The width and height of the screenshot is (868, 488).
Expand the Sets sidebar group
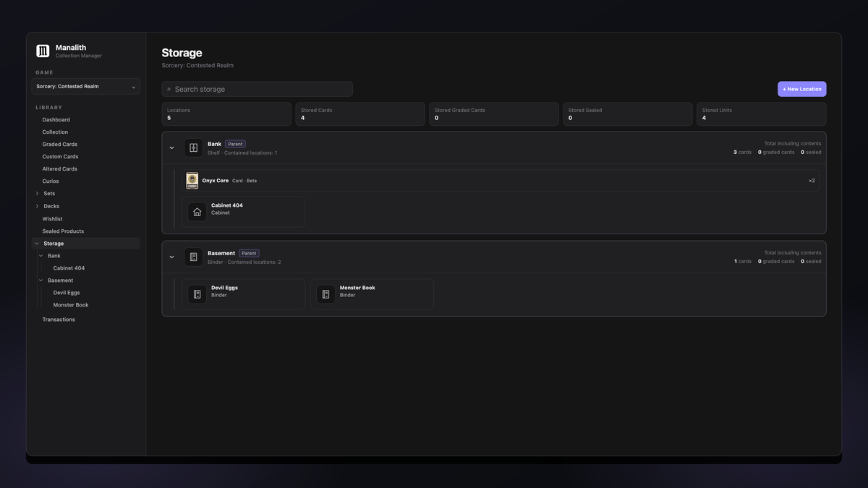37,194
